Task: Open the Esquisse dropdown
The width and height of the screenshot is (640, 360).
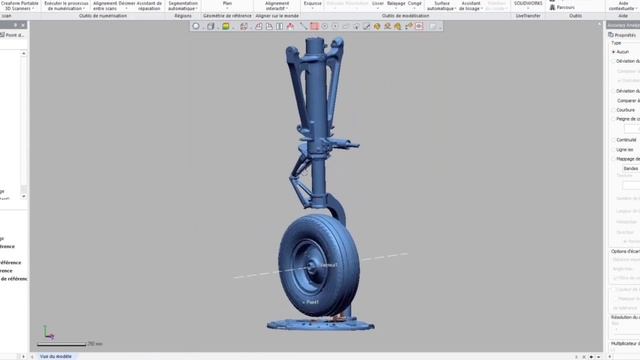Action: 313,5
